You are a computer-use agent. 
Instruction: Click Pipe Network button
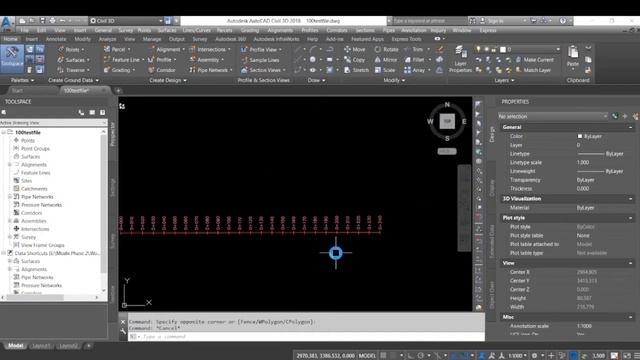210,70
